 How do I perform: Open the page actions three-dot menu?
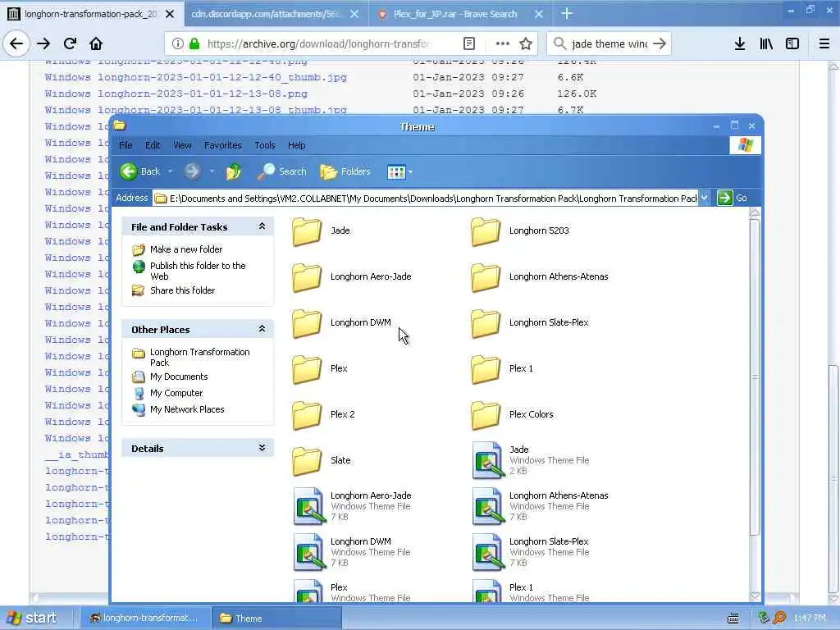click(x=502, y=43)
